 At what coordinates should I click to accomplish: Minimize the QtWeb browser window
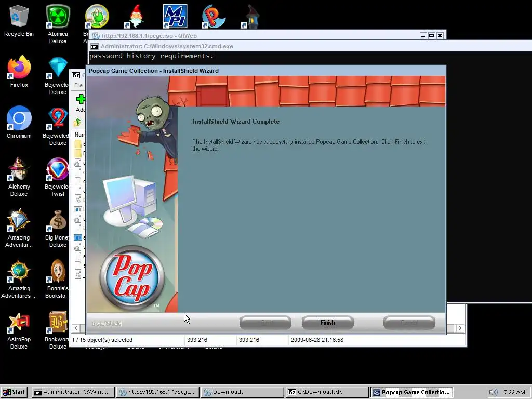tap(423, 36)
